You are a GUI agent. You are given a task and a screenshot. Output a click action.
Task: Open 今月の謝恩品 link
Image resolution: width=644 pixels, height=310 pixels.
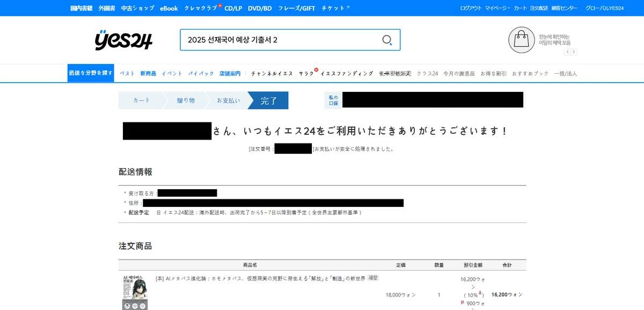(x=459, y=74)
